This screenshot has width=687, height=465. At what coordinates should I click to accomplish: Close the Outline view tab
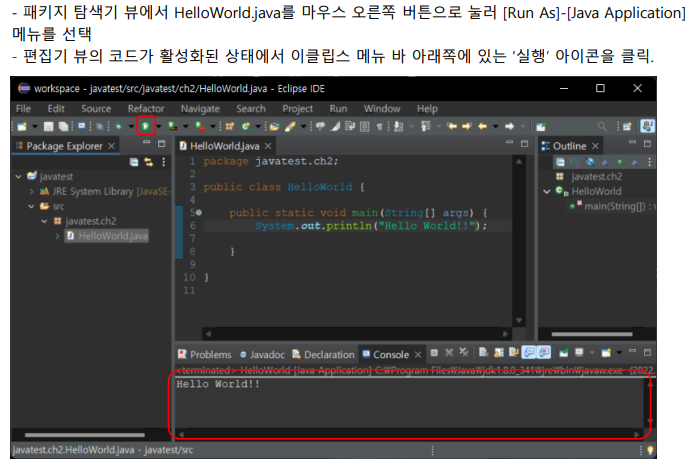[x=595, y=146]
